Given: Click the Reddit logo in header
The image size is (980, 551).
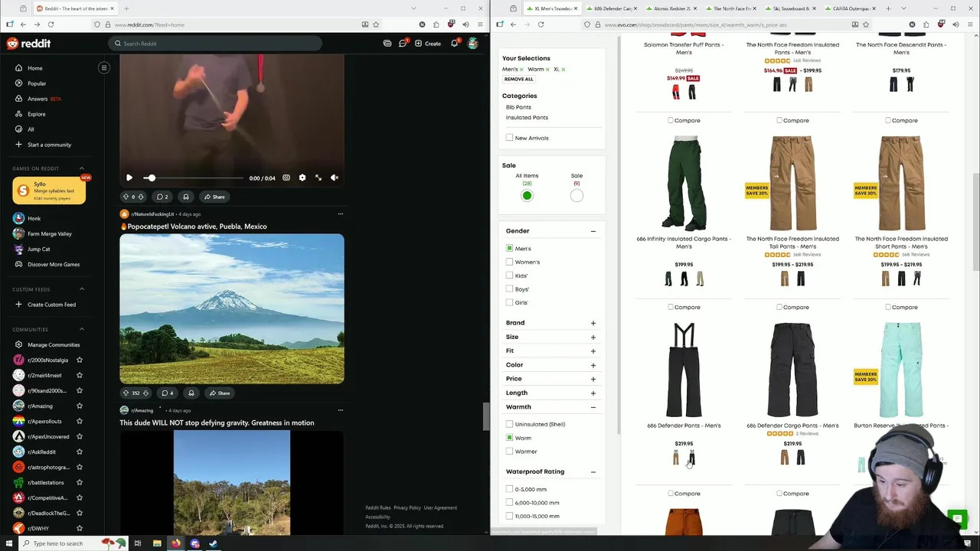Looking at the screenshot, I should (x=28, y=44).
